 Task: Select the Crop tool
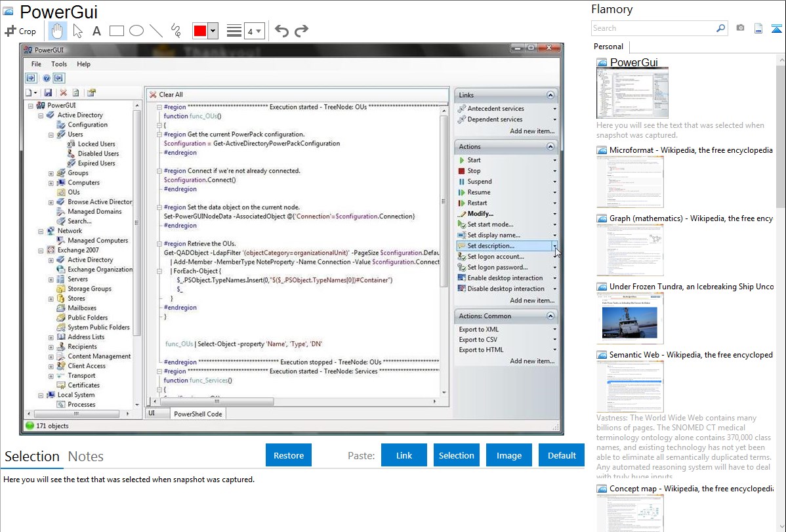tap(20, 31)
